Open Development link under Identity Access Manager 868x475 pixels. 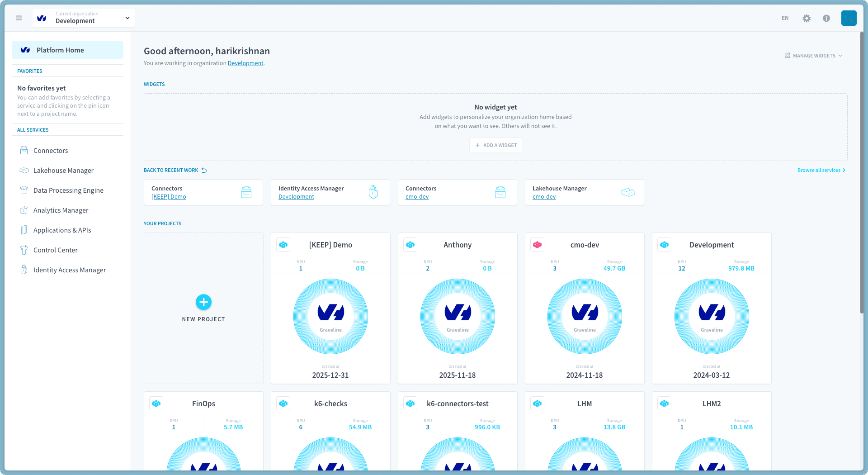[x=296, y=197]
